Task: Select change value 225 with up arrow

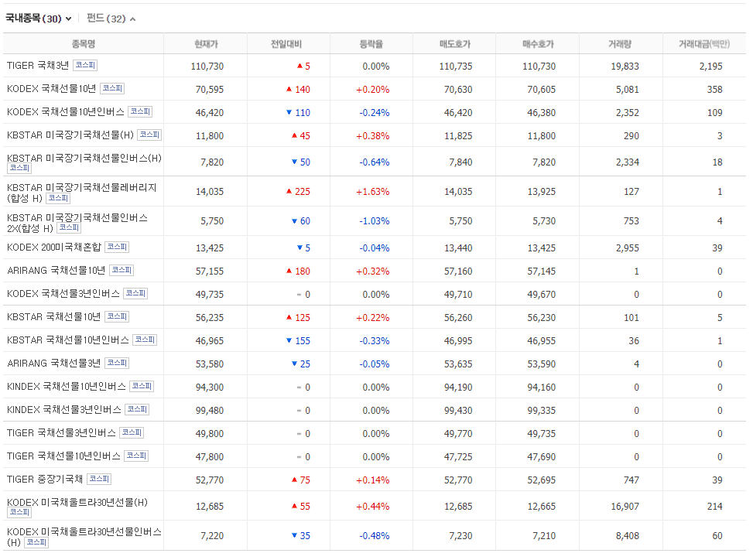Action: 298,192
